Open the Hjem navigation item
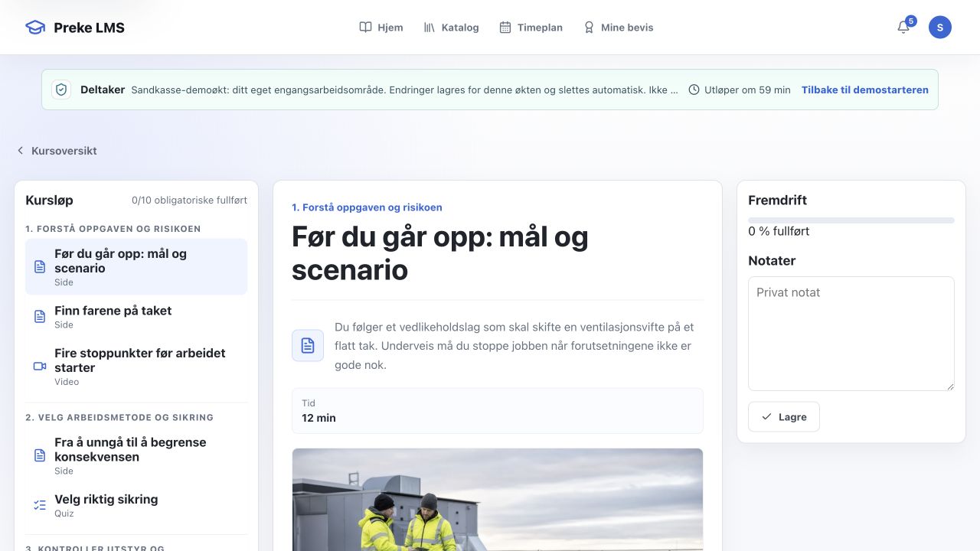This screenshot has width=980, height=551. [x=381, y=28]
